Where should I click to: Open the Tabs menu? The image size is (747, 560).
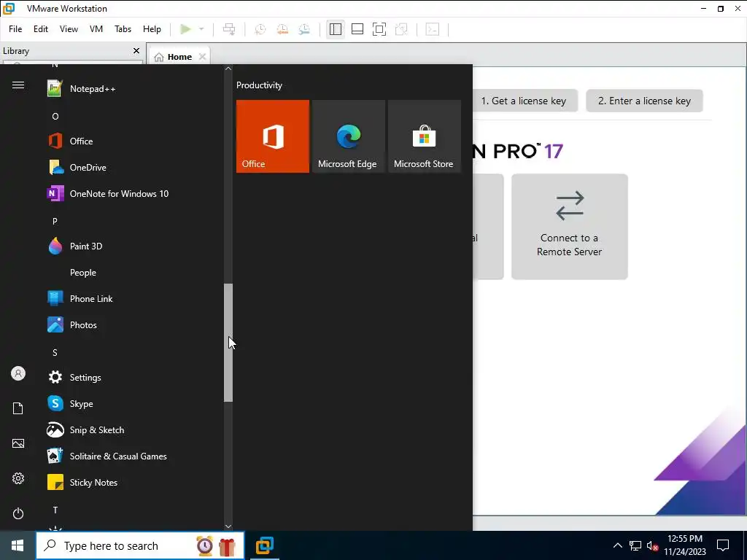coord(123,29)
